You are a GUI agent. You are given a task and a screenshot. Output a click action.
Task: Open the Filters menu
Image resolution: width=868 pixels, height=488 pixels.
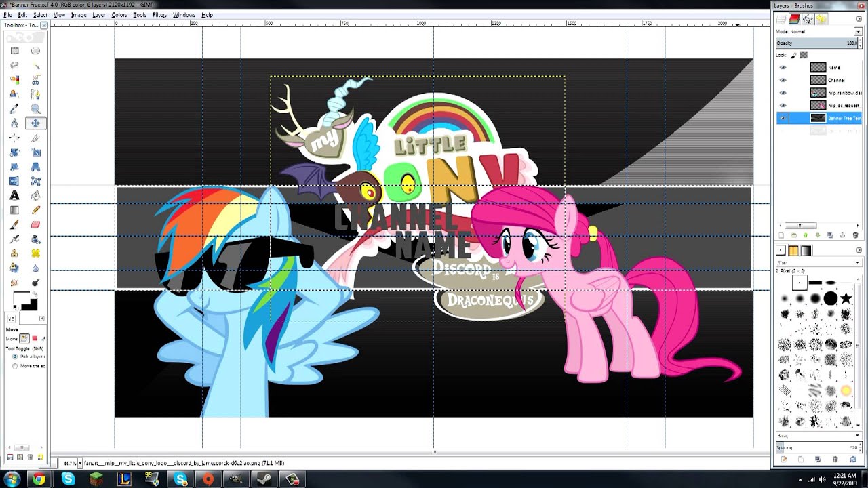pos(159,15)
